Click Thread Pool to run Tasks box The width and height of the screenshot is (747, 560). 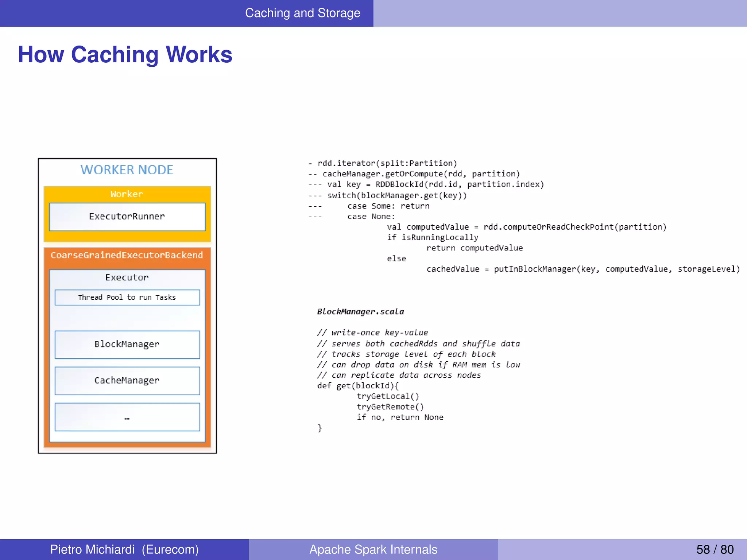coord(127,297)
